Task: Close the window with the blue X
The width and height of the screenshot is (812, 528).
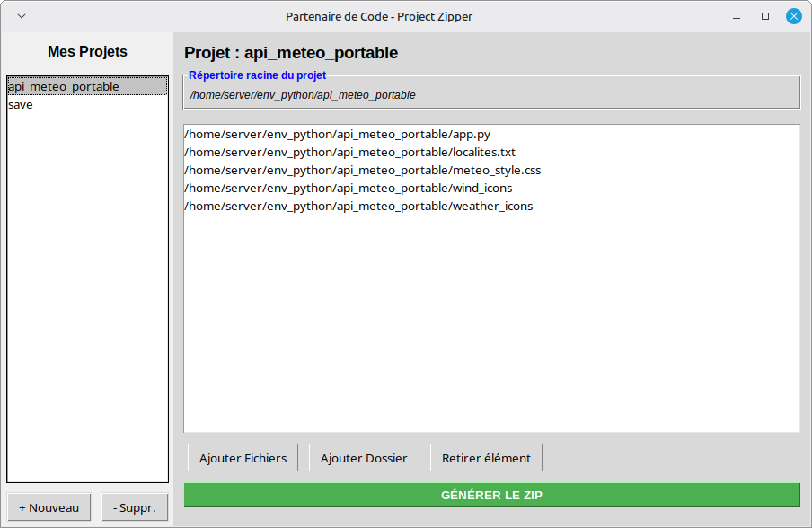Action: [x=793, y=16]
